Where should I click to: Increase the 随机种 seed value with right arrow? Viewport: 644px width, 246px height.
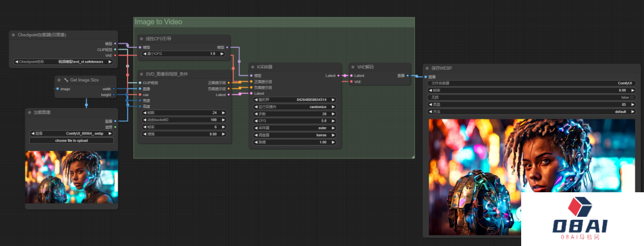[x=333, y=100]
